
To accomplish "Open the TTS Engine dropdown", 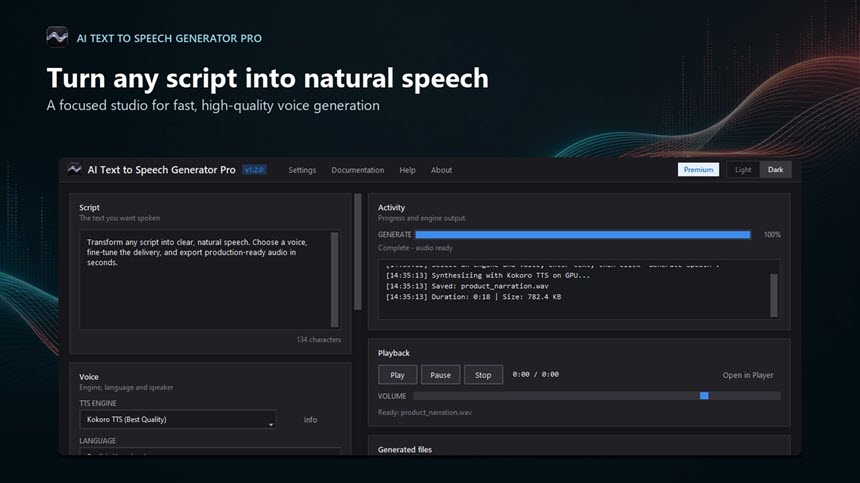I will pos(178,419).
